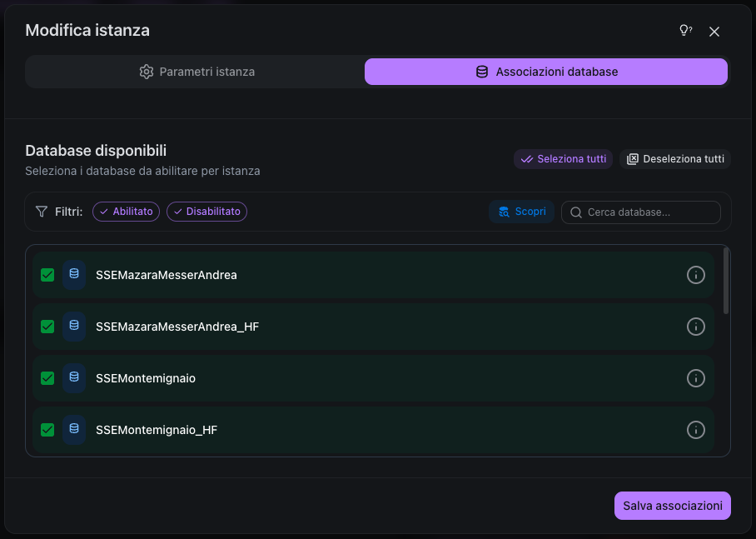Click the Database disponibili heading
This screenshot has width=756, height=539.
(x=96, y=151)
